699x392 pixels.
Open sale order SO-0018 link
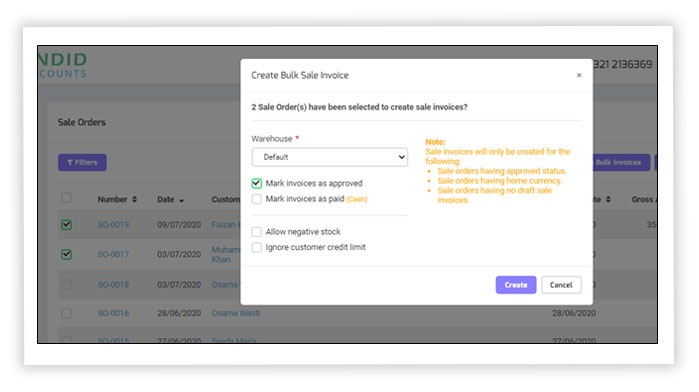tap(113, 285)
